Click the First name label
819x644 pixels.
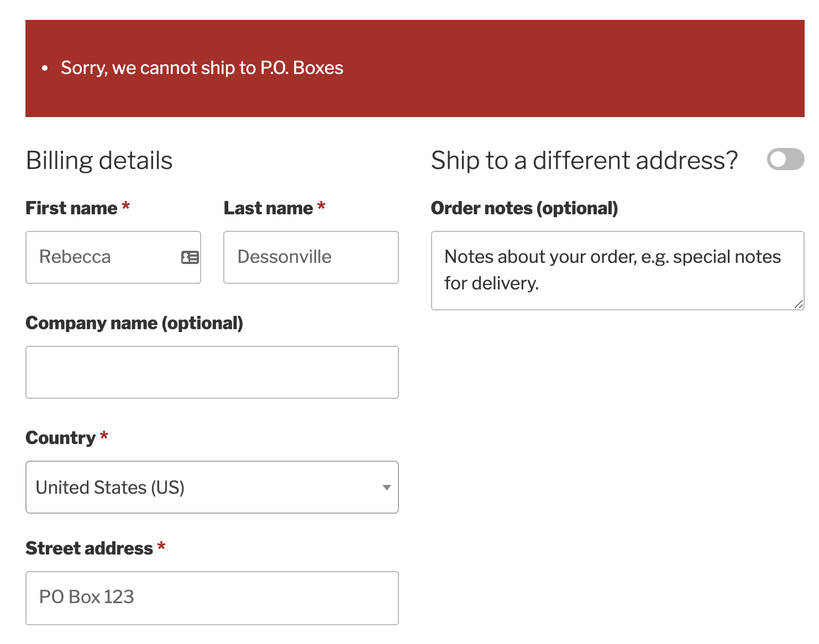[x=71, y=208]
